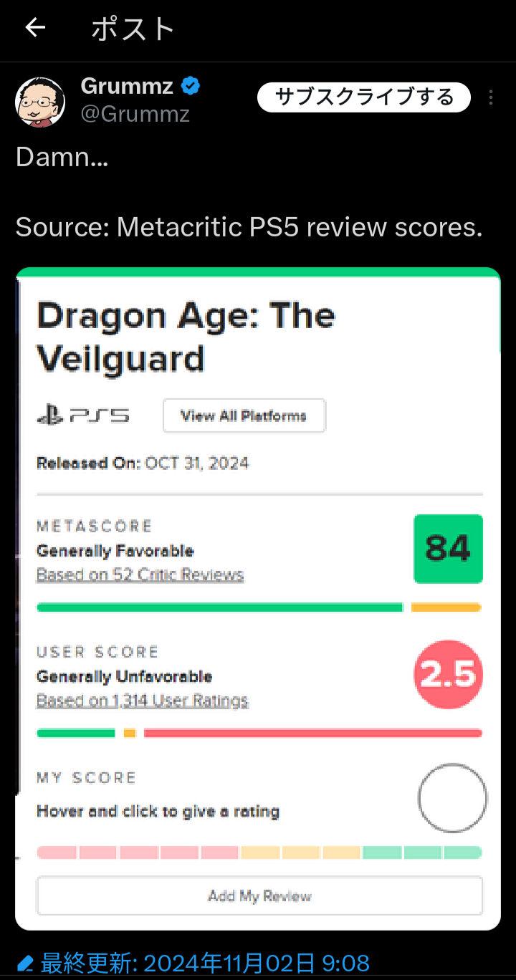This screenshot has width=516, height=980.
Task: Tap the back arrow icon
Action: pyautogui.click(x=35, y=28)
